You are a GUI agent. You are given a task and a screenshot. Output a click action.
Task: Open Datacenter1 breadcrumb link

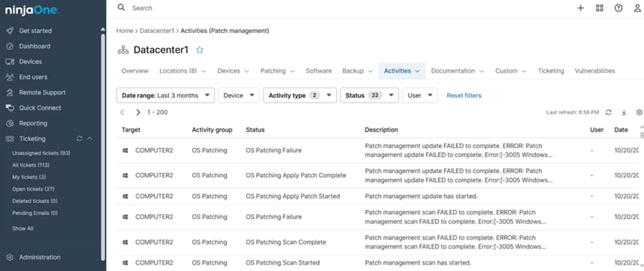(157, 31)
